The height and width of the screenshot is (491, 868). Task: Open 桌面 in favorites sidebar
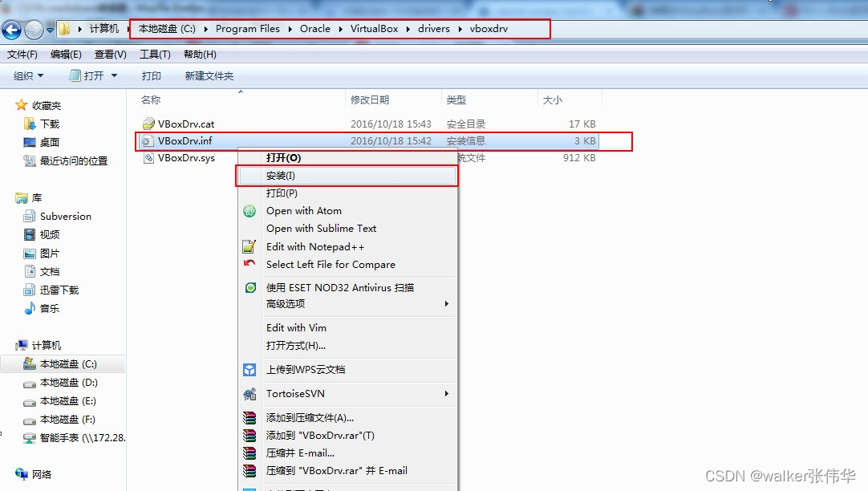pos(42,142)
